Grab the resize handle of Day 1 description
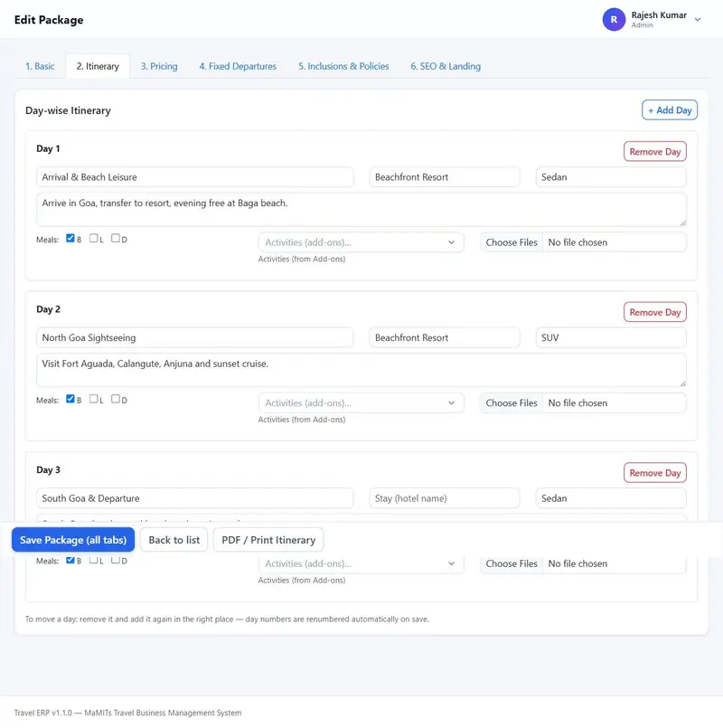Screen dimensions: 723x728 682,222
